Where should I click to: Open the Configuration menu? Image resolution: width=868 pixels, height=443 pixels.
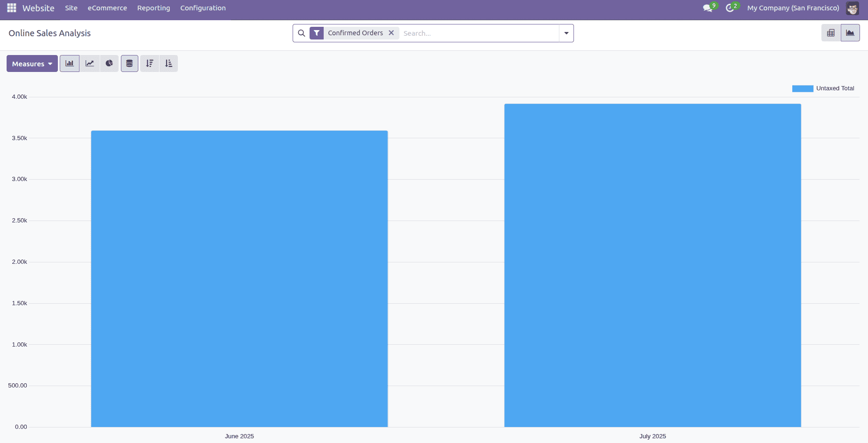tap(203, 8)
